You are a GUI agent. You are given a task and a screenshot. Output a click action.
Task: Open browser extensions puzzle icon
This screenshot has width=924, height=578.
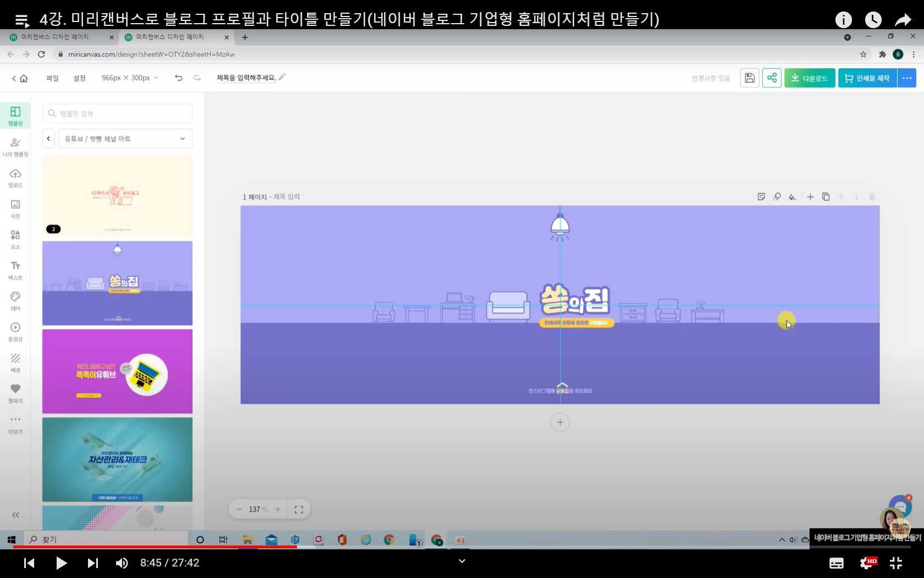point(882,54)
